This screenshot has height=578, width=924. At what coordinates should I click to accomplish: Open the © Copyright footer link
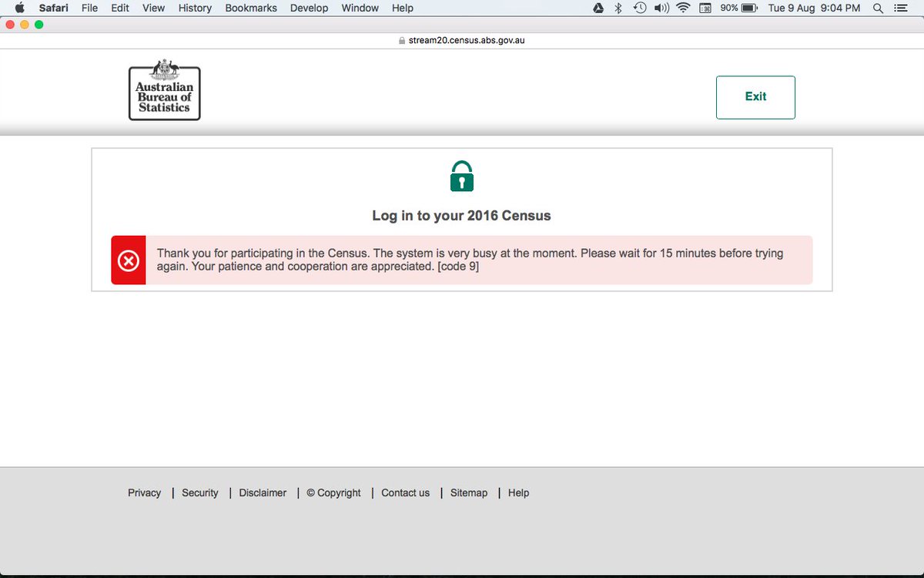pyautogui.click(x=333, y=493)
